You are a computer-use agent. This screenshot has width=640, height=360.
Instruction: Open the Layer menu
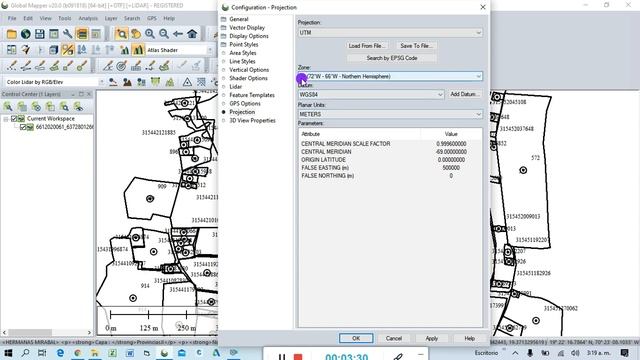coord(111,18)
